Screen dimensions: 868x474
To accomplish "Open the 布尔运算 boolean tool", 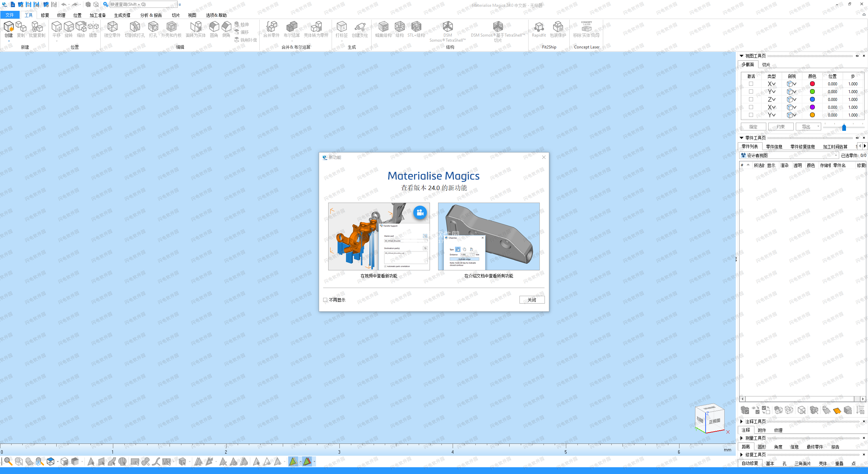I will pos(292,29).
